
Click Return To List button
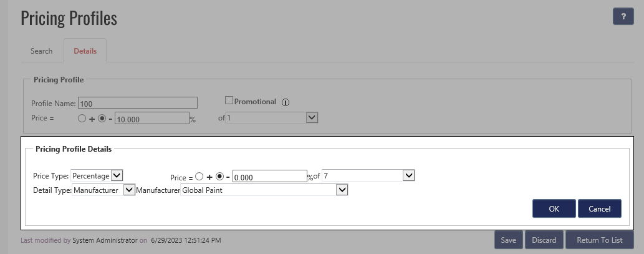click(599, 240)
